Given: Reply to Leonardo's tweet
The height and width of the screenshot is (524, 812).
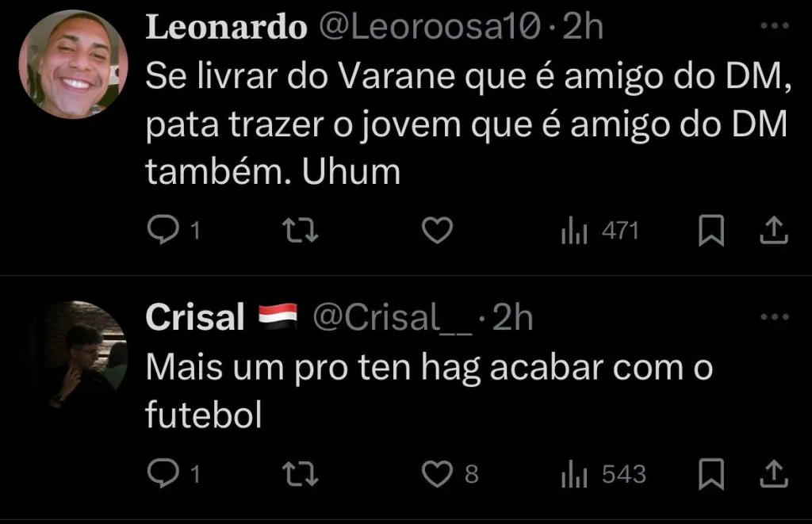Looking at the screenshot, I should tap(163, 231).
